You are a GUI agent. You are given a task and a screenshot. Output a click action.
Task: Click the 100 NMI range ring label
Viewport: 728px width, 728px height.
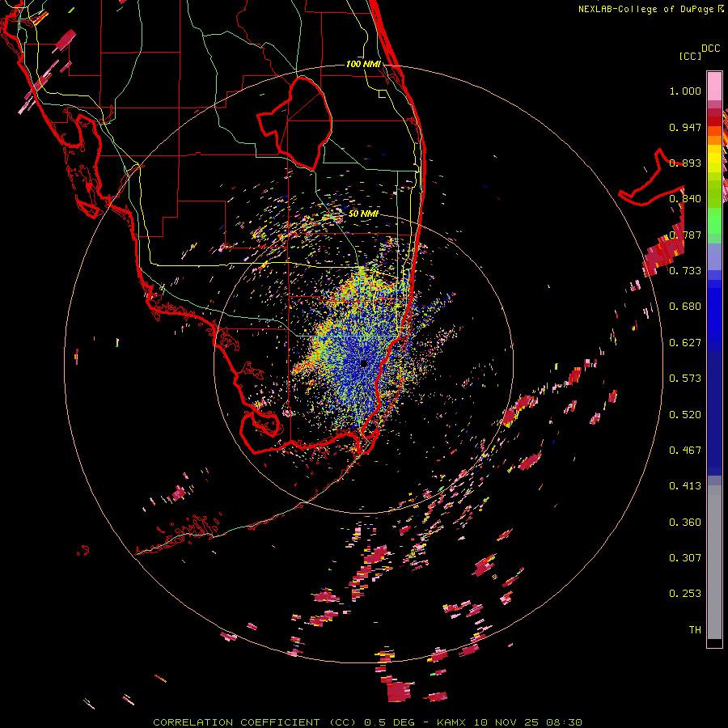(x=363, y=64)
